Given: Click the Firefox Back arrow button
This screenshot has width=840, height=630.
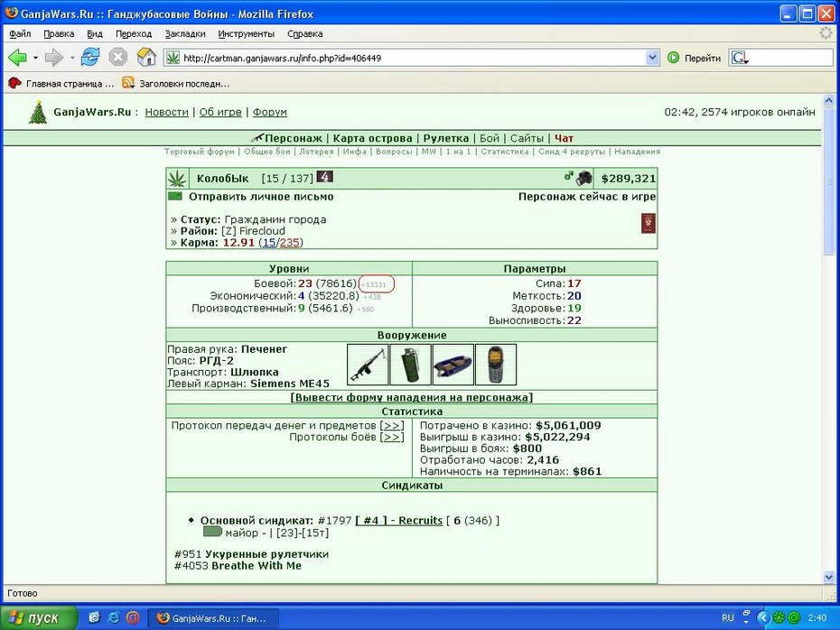Looking at the screenshot, I should pos(18,57).
